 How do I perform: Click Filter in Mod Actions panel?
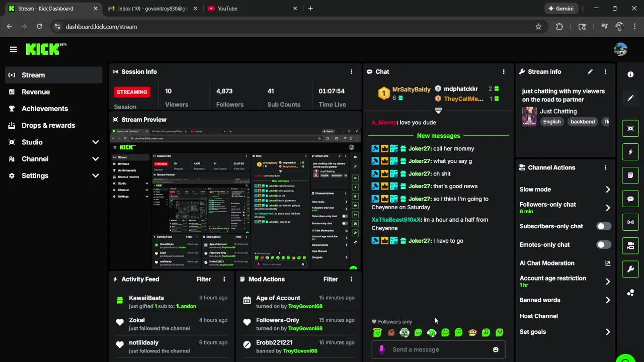pyautogui.click(x=331, y=279)
